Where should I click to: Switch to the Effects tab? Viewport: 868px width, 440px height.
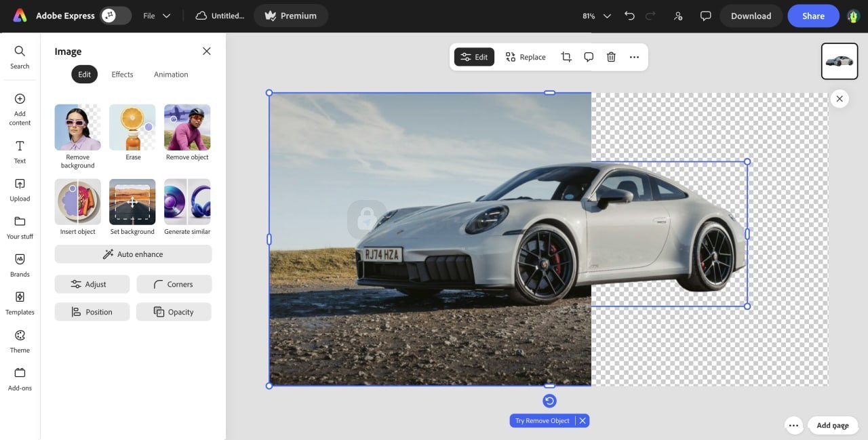(122, 75)
